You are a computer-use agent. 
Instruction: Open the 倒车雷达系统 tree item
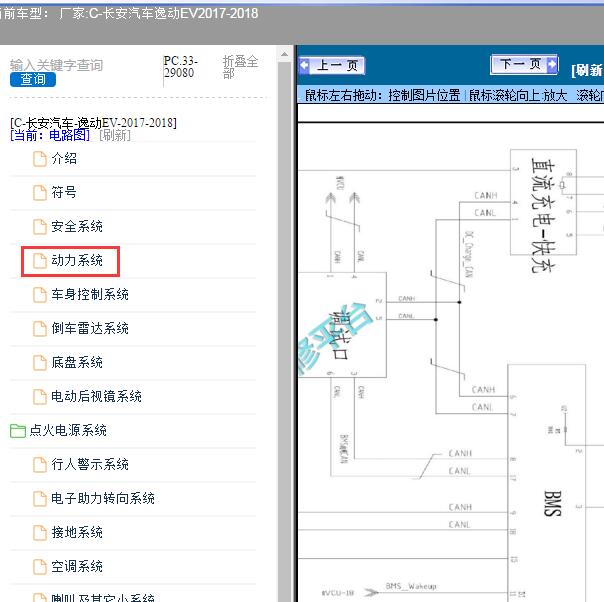coord(90,328)
